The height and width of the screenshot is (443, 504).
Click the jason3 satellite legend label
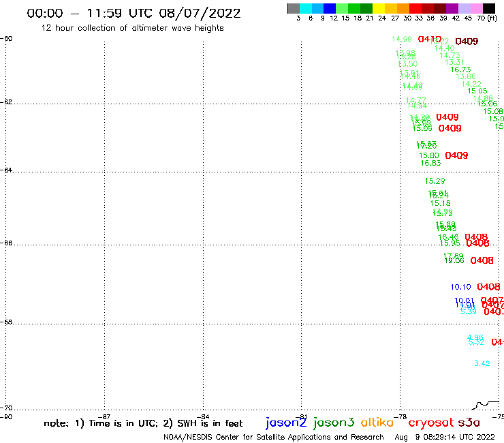point(334,423)
